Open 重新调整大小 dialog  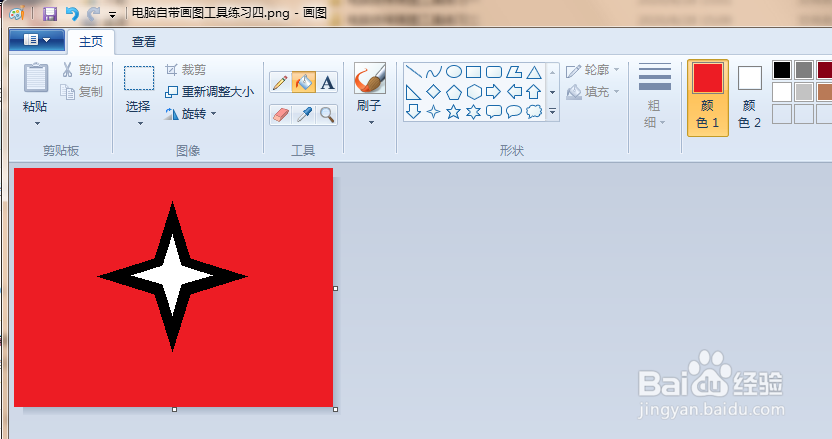210,92
